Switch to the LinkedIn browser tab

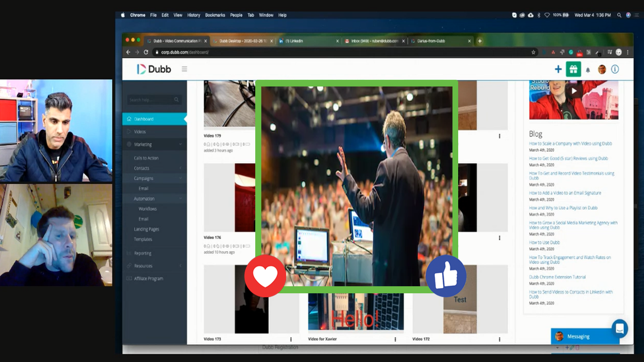tap(309, 41)
